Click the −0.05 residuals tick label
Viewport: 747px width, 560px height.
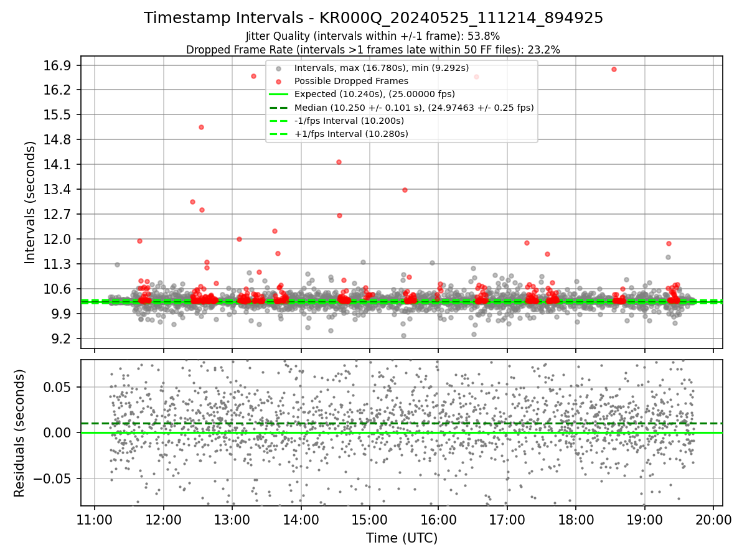[x=54, y=479]
